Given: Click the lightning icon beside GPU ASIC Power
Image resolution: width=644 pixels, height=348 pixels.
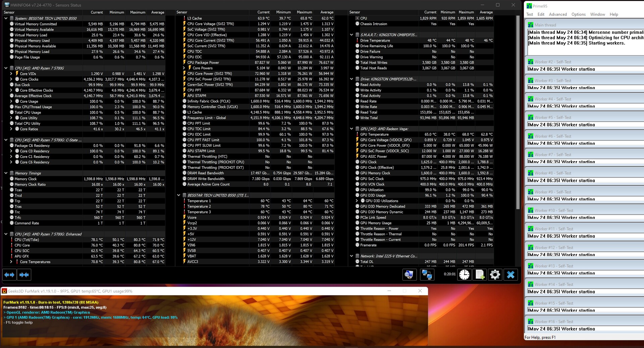Looking at the screenshot, I should (357, 156).
